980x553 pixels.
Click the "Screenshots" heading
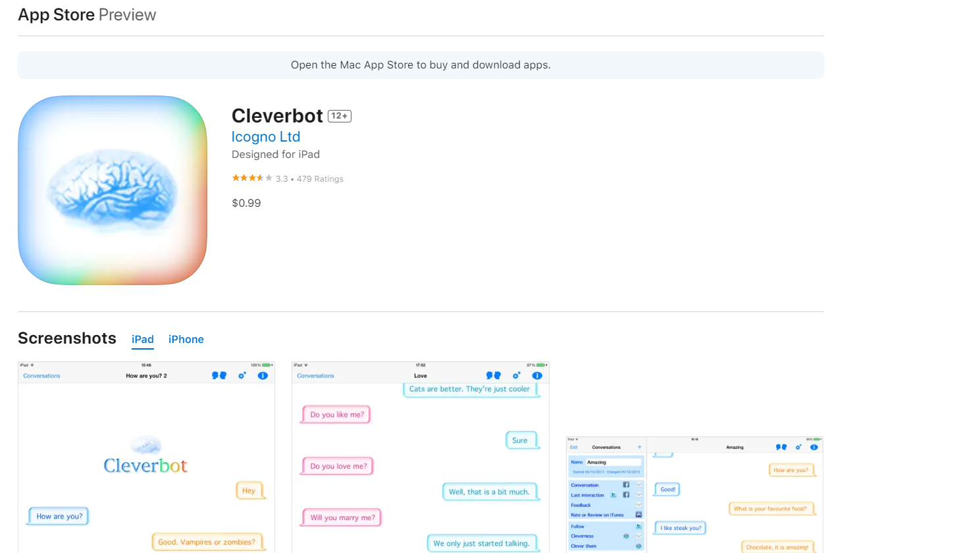(67, 338)
